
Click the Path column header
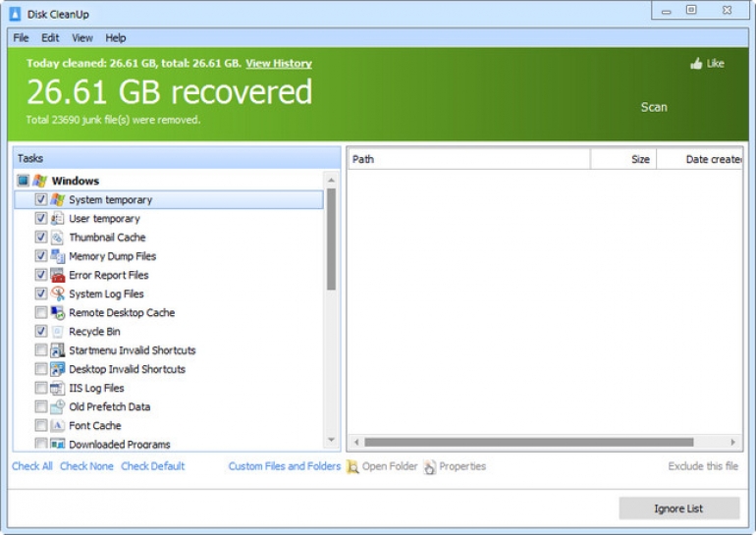(469, 159)
